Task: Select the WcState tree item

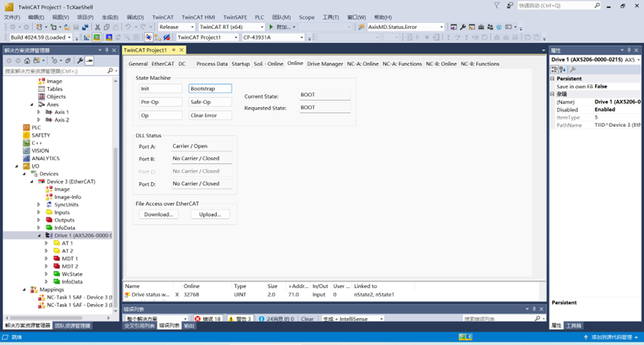Action: click(x=72, y=274)
